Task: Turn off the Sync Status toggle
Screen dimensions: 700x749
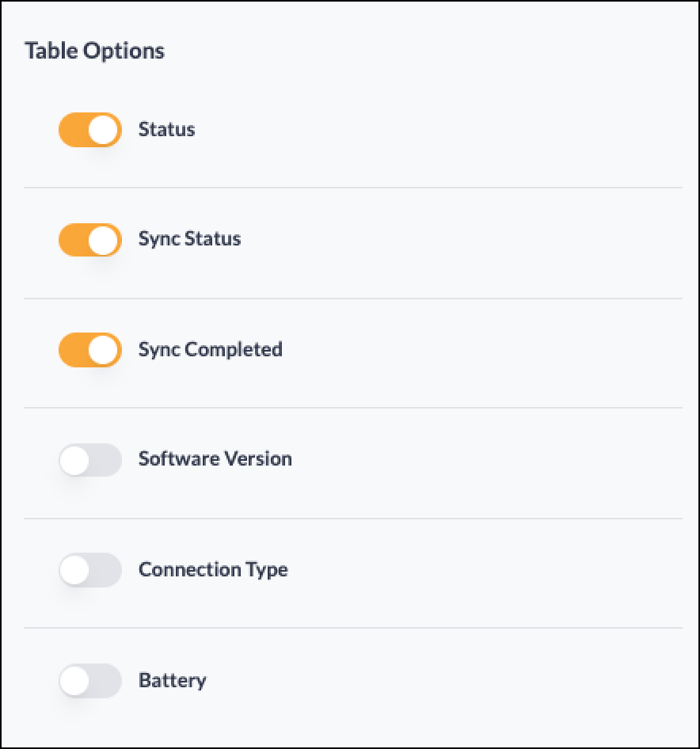Action: [x=90, y=240]
